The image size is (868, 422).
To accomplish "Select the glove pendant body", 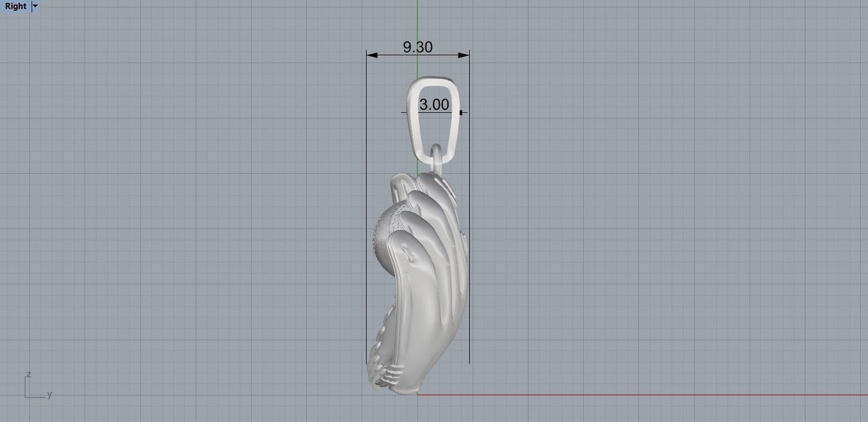I will pyautogui.click(x=420, y=301).
